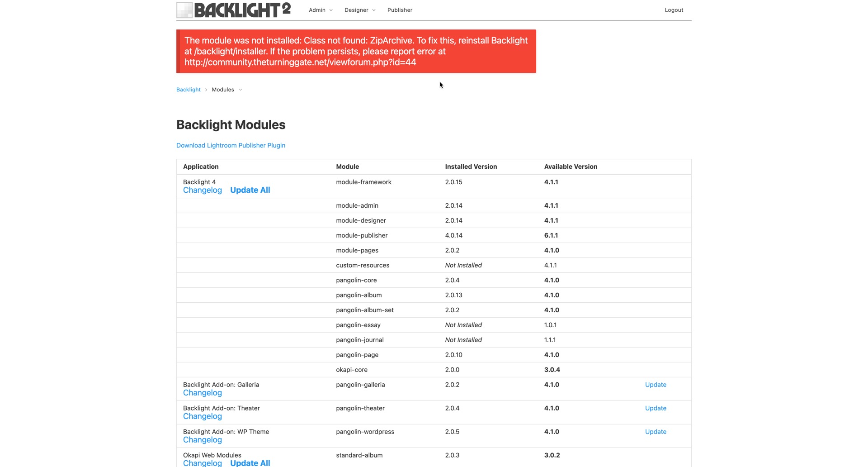The image size is (868, 467).
Task: Click the Backlight Modules heading
Action: (231, 125)
